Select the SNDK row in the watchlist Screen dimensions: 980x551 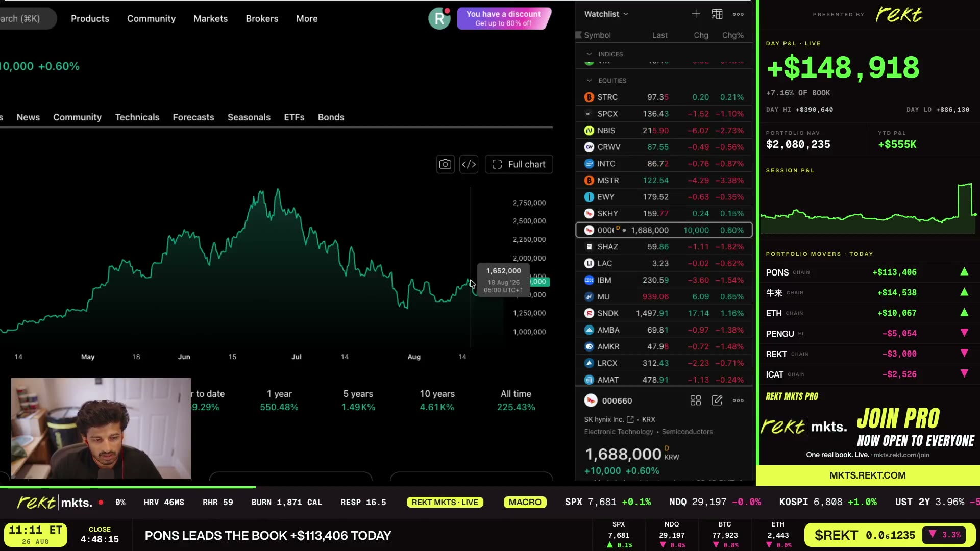coord(664,313)
